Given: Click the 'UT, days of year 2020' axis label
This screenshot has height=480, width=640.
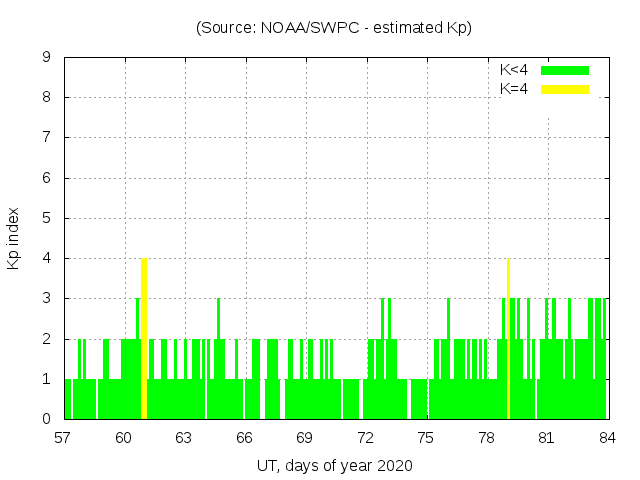Looking at the screenshot, I should pos(334,465).
